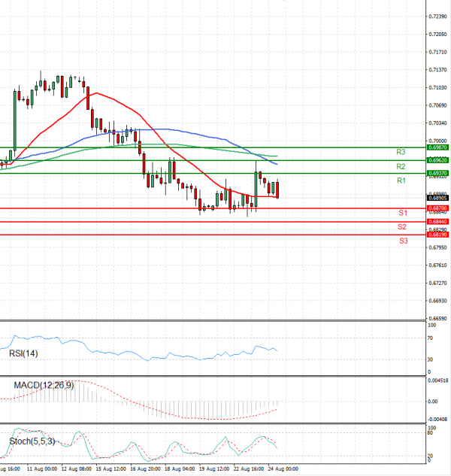This screenshot has height=476, width=451.
Task: Click the S2 support label
Action: point(402,227)
